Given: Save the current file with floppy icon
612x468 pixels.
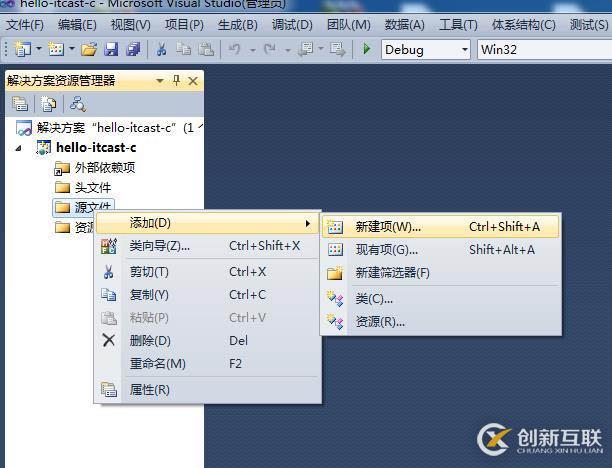Looking at the screenshot, I should (x=111, y=50).
